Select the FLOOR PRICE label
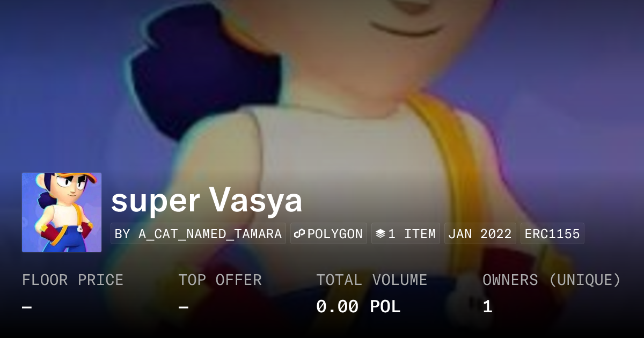Viewport: 644px width, 338px height. point(73,280)
